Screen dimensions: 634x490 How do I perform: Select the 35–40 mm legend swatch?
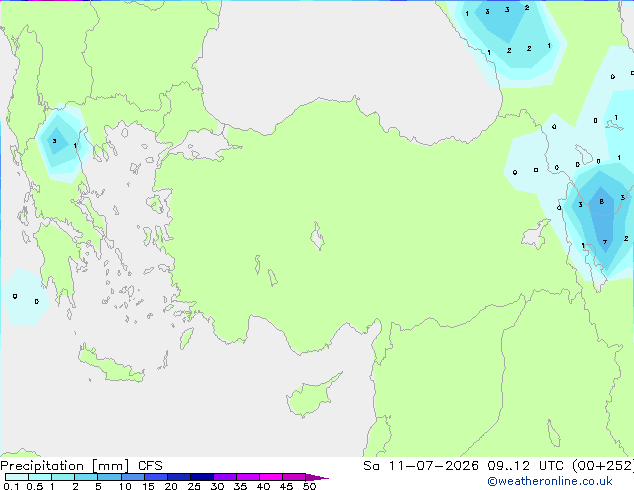coord(248,477)
